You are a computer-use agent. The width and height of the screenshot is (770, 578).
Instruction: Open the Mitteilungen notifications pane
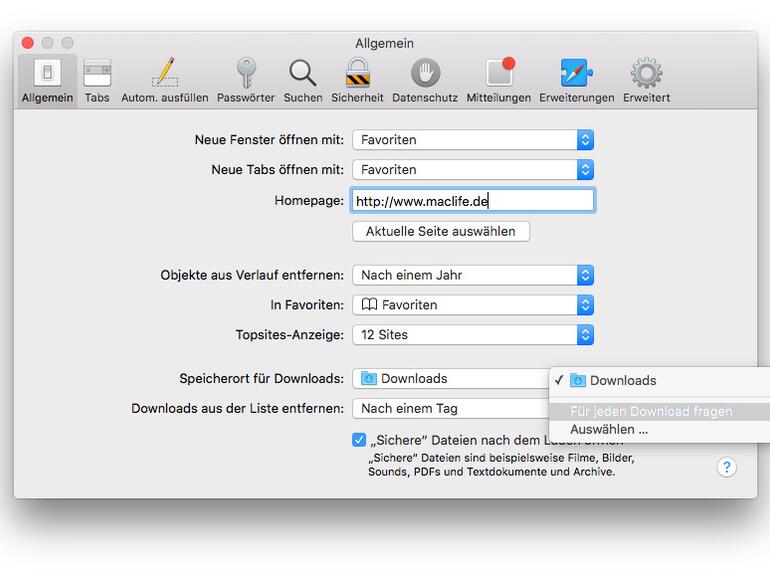498,81
